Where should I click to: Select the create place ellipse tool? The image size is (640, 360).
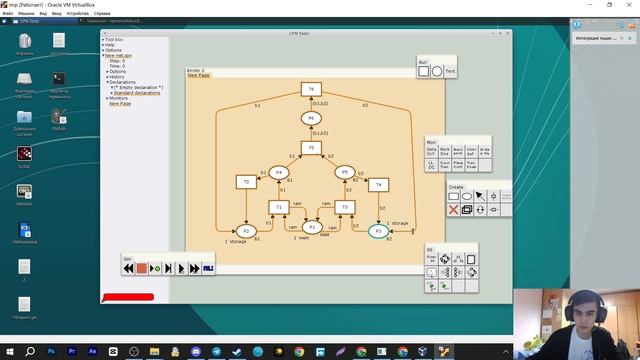pos(467,197)
